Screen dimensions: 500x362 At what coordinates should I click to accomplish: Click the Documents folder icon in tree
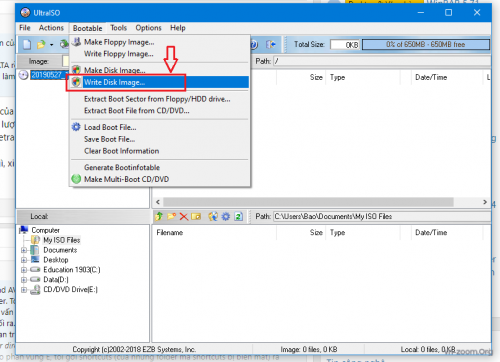[x=35, y=250]
